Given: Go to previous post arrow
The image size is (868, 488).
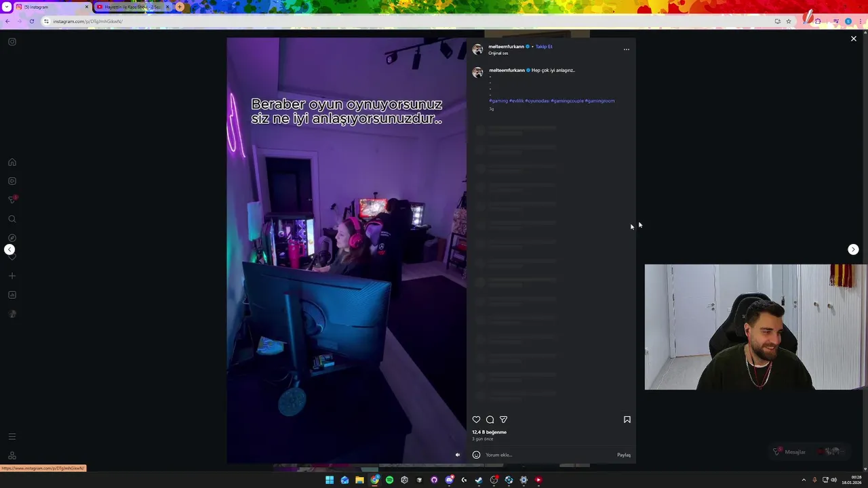Looking at the screenshot, I should (9, 249).
